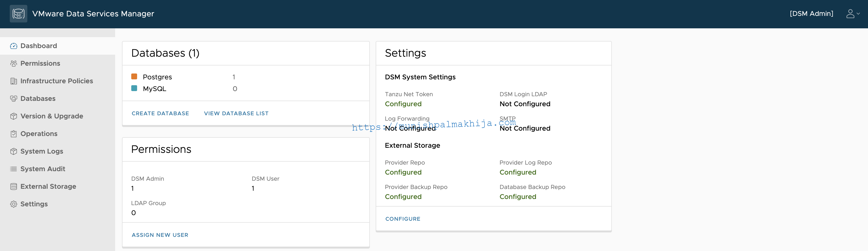The width and height of the screenshot is (868, 251).
Task: Click the DSM User count value
Action: tap(253, 188)
